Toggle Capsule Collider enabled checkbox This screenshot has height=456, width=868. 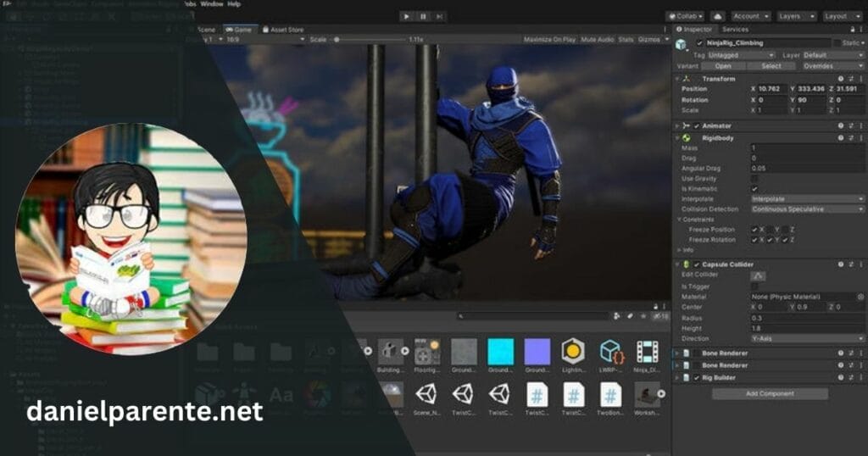697,264
